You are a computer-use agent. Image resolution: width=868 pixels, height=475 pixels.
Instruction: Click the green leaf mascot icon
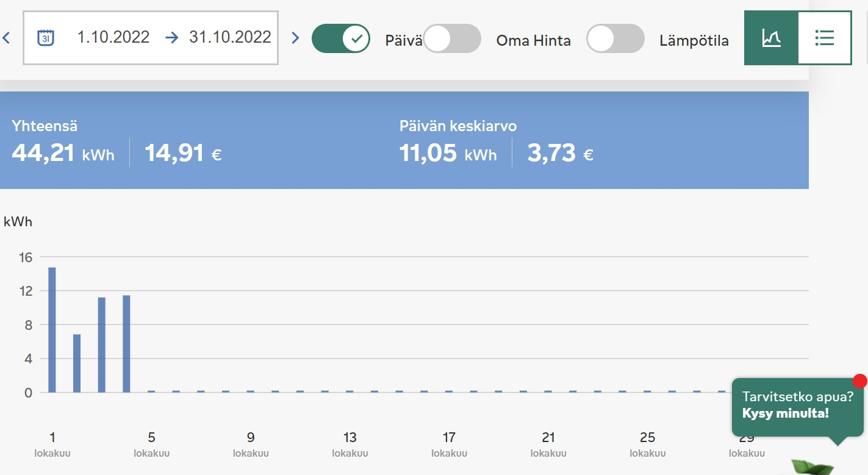click(x=812, y=467)
